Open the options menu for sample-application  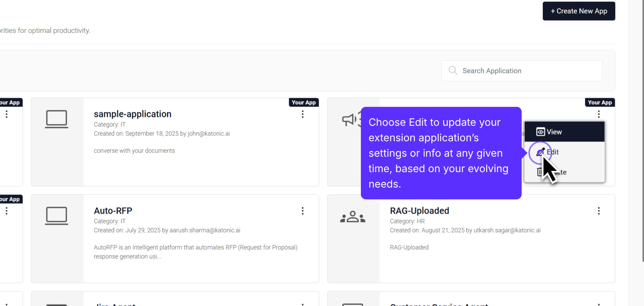(303, 114)
